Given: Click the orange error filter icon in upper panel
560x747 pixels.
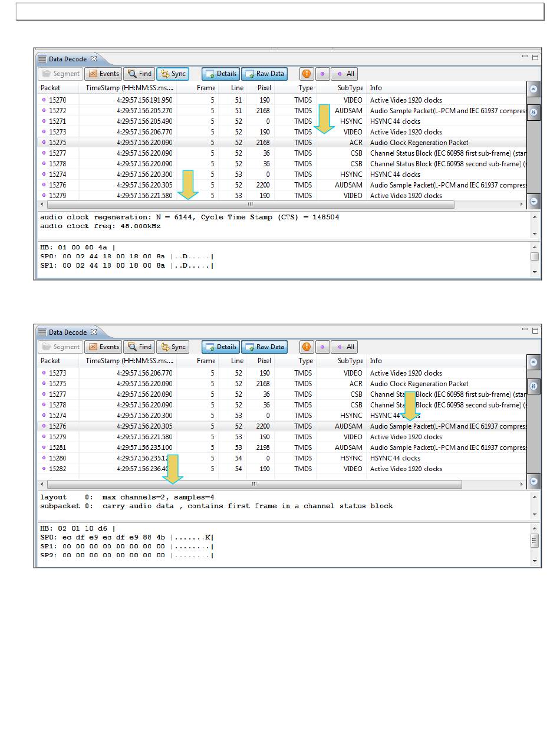Looking at the screenshot, I should click(307, 74).
